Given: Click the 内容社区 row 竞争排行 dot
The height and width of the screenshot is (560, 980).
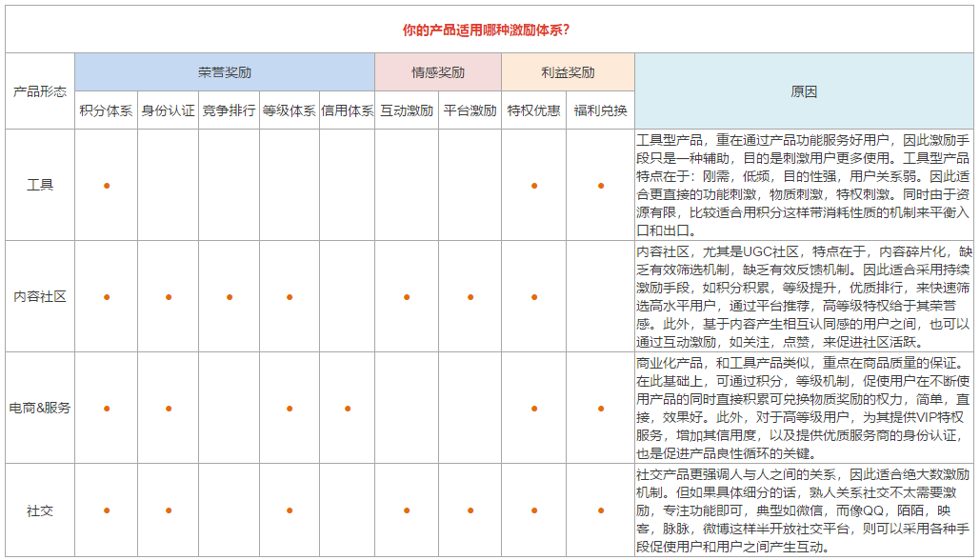Looking at the screenshot, I should point(230,297).
